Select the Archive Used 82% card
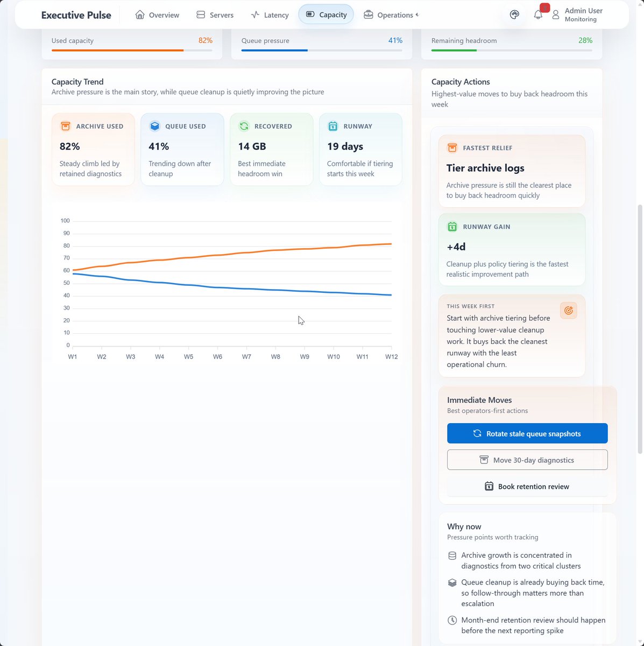Screen dimensions: 644x646 click(93, 150)
